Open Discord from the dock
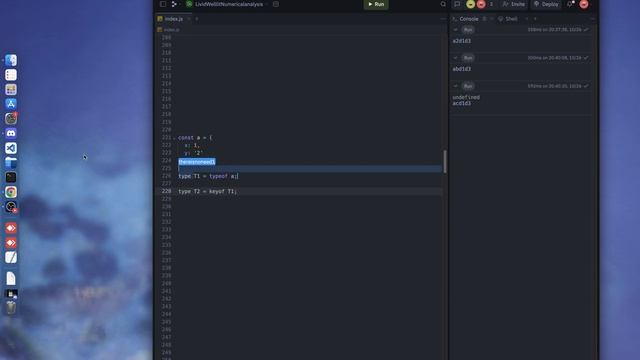This screenshot has width=640, height=360. 11,133
